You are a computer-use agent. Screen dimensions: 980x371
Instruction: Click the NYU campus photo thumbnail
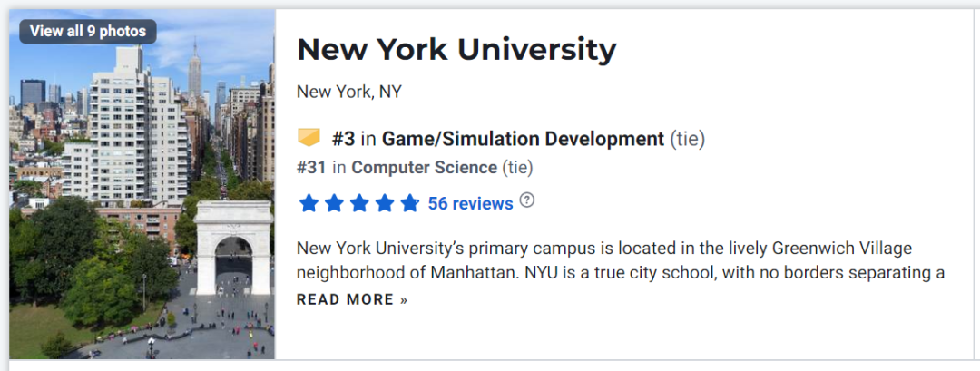[x=142, y=184]
